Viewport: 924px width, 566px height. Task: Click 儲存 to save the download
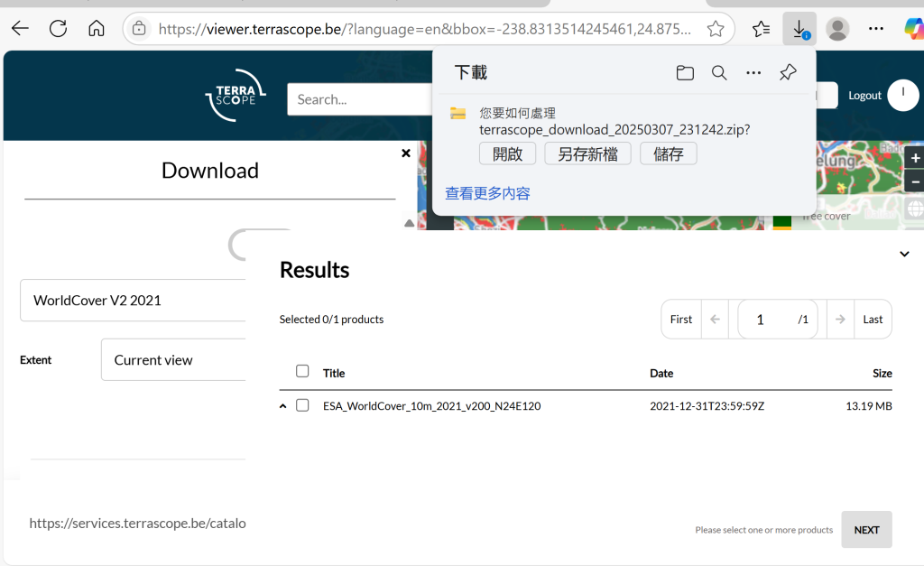coord(669,153)
